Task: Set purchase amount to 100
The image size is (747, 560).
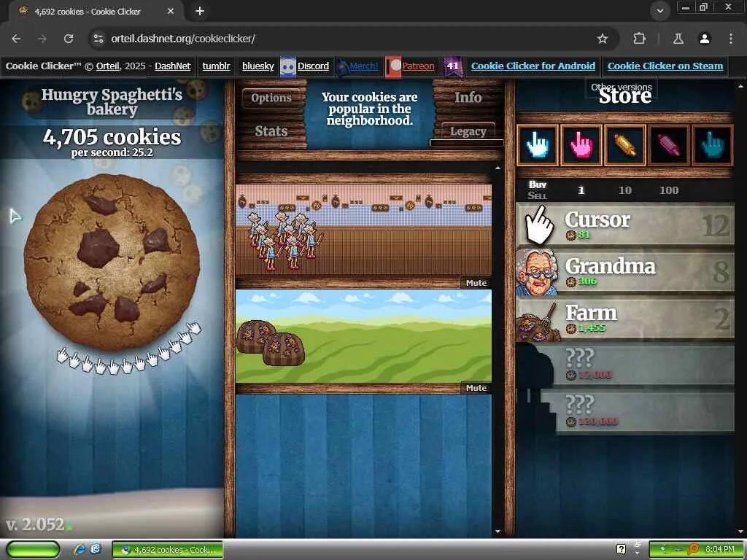Action: [x=668, y=190]
